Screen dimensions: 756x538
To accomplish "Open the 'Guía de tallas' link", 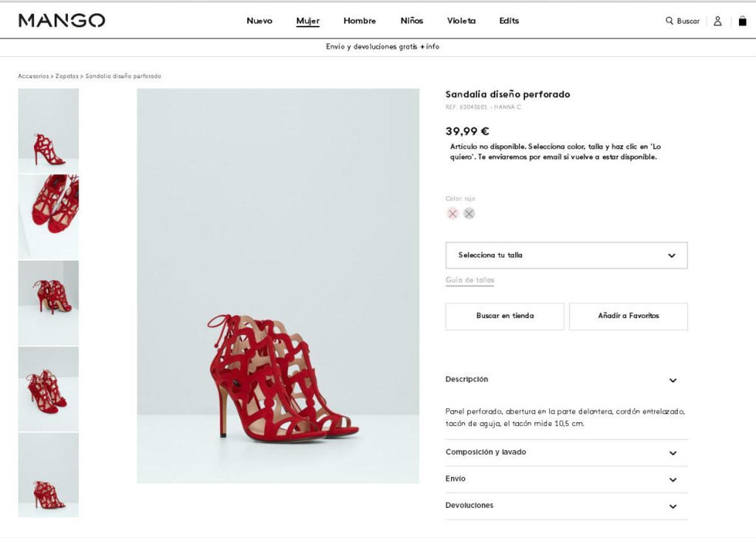I will click(x=469, y=280).
